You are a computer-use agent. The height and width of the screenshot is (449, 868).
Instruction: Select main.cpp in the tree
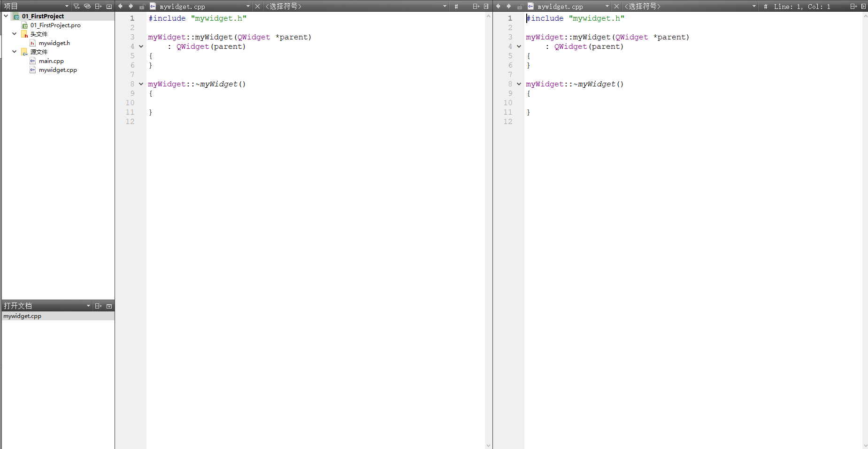point(51,61)
